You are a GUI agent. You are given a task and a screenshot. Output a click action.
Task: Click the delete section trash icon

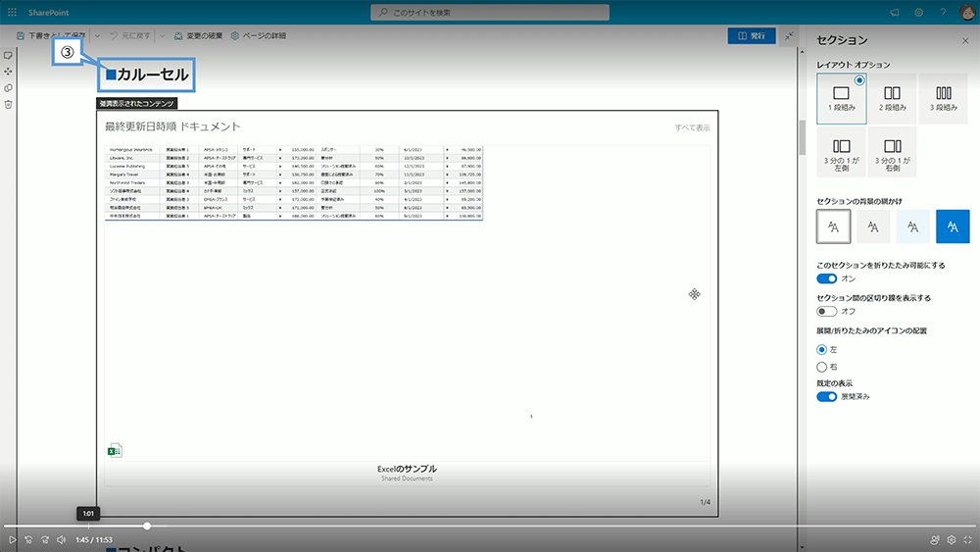pyautogui.click(x=8, y=104)
